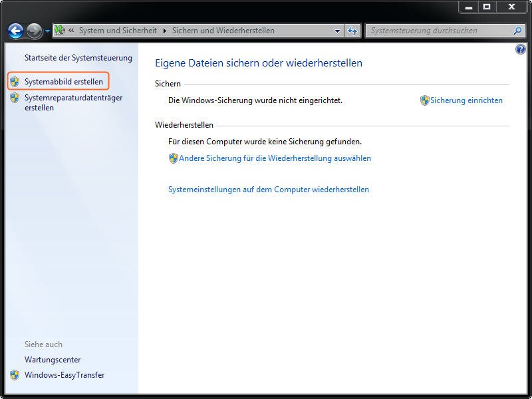The image size is (532, 399).
Task: Click the Wiederherstellen section label
Action: click(x=184, y=125)
